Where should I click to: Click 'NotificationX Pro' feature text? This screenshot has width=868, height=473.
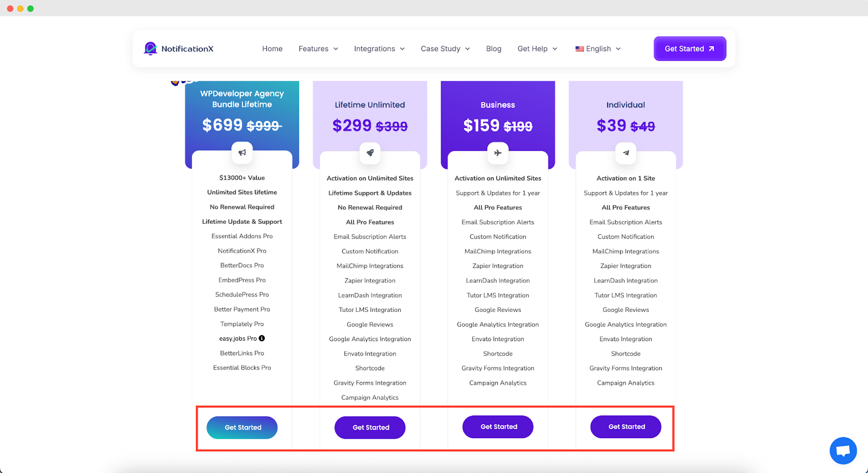tap(242, 251)
